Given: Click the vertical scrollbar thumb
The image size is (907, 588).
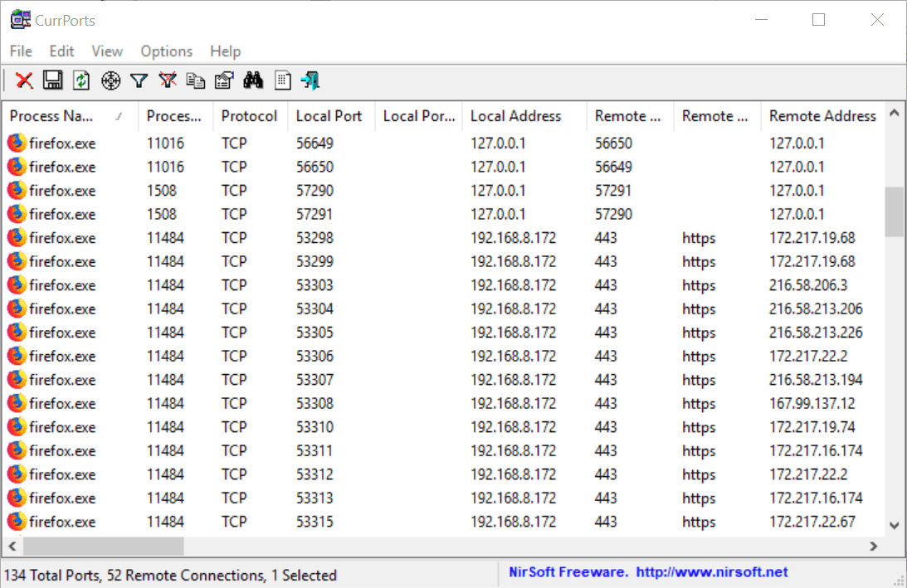Looking at the screenshot, I should click(895, 211).
